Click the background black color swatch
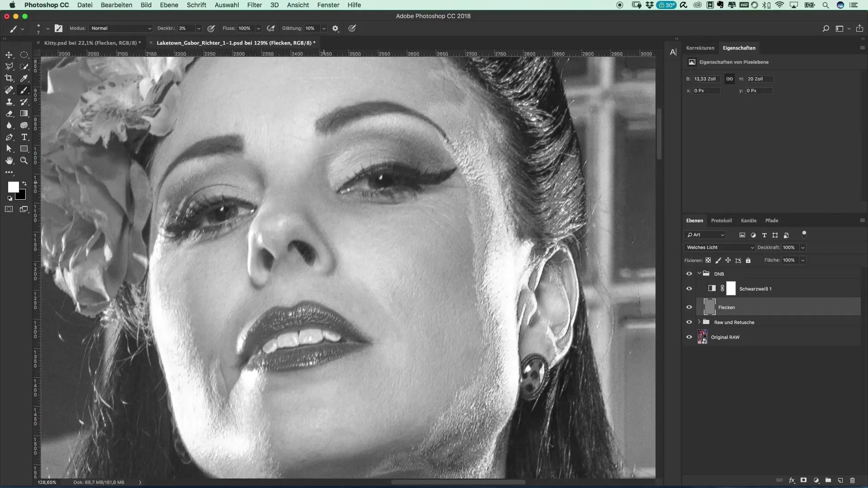This screenshot has width=868, height=488. 22,196
